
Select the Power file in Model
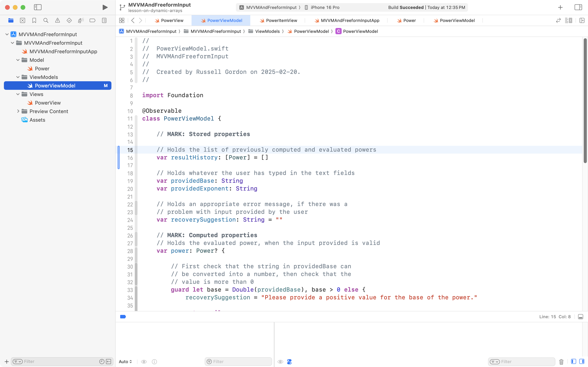[42, 69]
